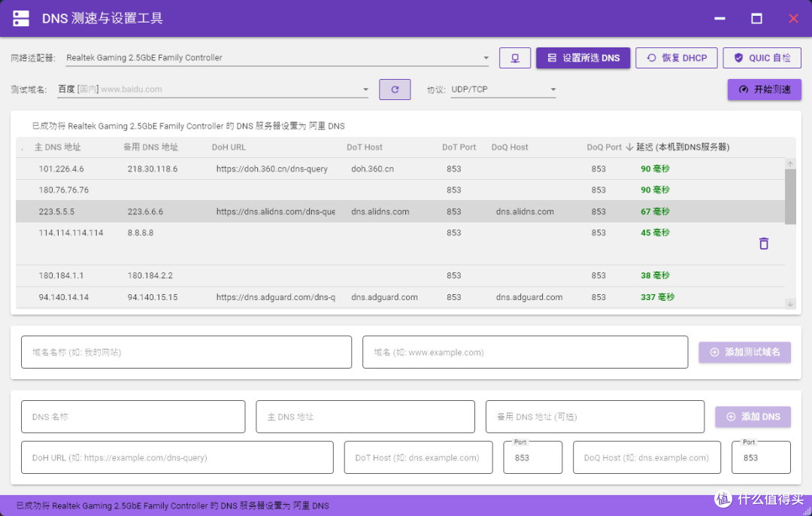The width and height of the screenshot is (812, 516).
Task: Click the 67 毫秒 latency value
Action: (x=655, y=211)
